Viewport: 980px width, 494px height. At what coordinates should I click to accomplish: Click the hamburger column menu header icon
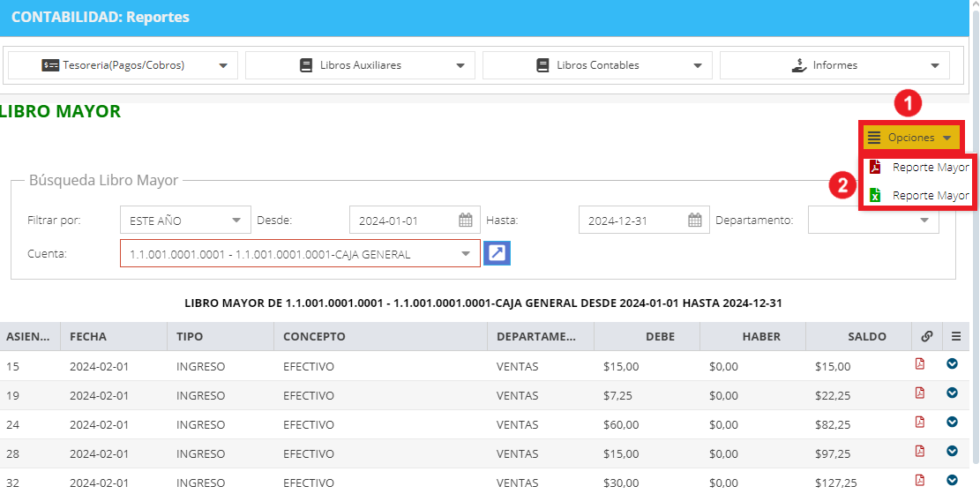coord(955,336)
